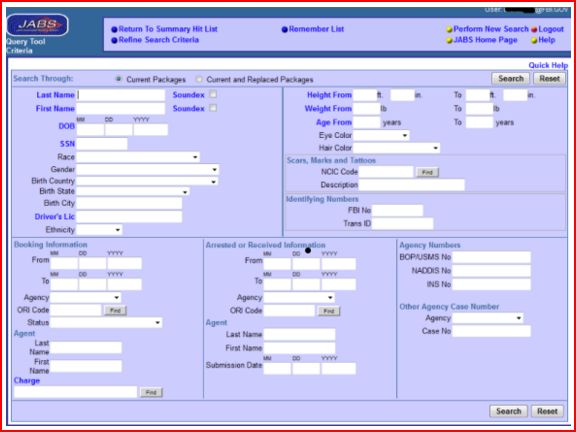Click Booking Agent Last Name field

[x=86, y=348]
